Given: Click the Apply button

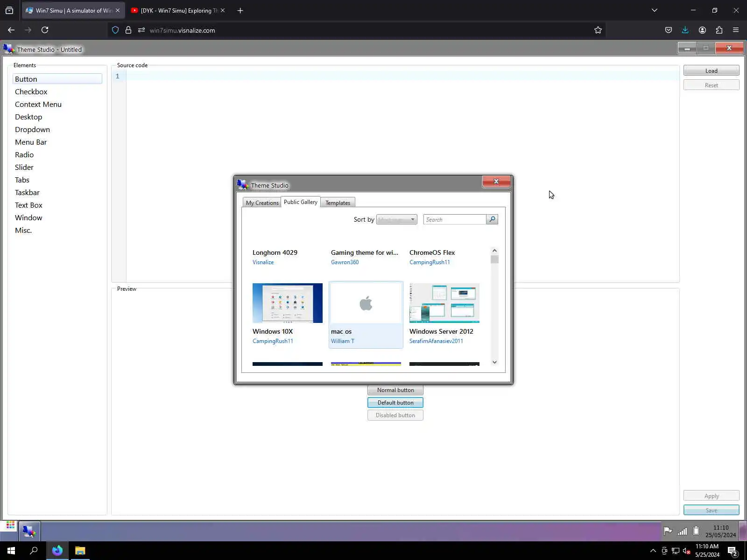Looking at the screenshot, I should pos(711,496).
